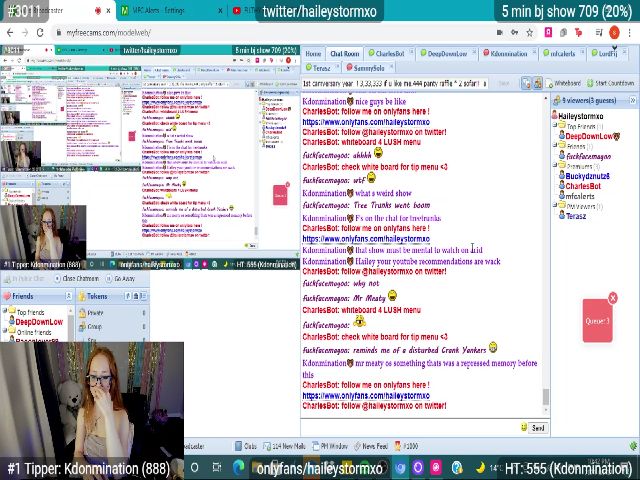Open the last onlyfans.com/haileystormxo link in chat
The width and height of the screenshot is (640, 480).
pyautogui.click(x=366, y=396)
